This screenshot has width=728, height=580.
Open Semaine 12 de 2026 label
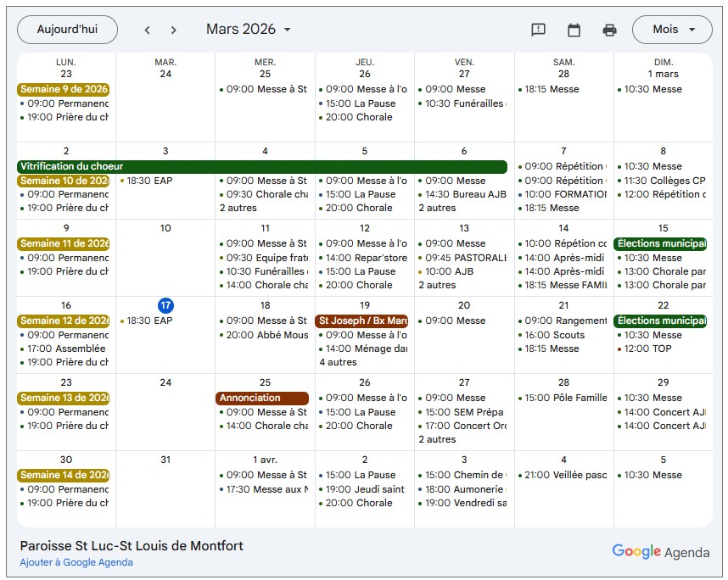pos(64,321)
